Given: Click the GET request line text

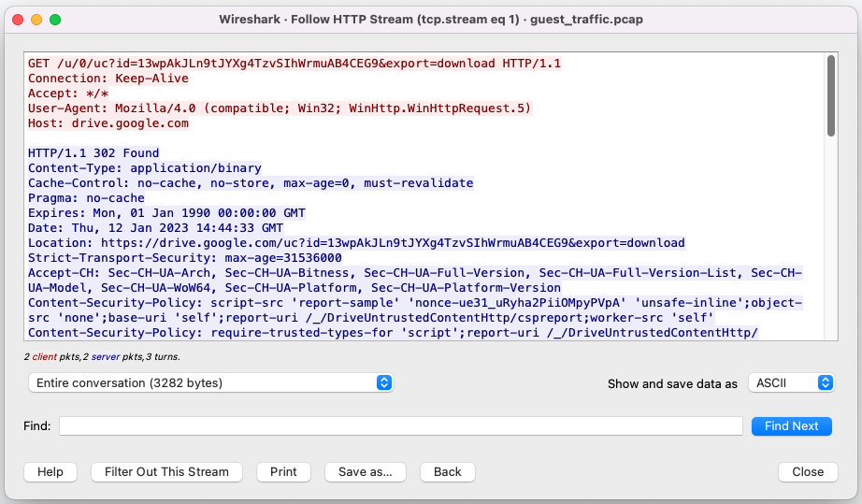Looking at the screenshot, I should (295, 64).
